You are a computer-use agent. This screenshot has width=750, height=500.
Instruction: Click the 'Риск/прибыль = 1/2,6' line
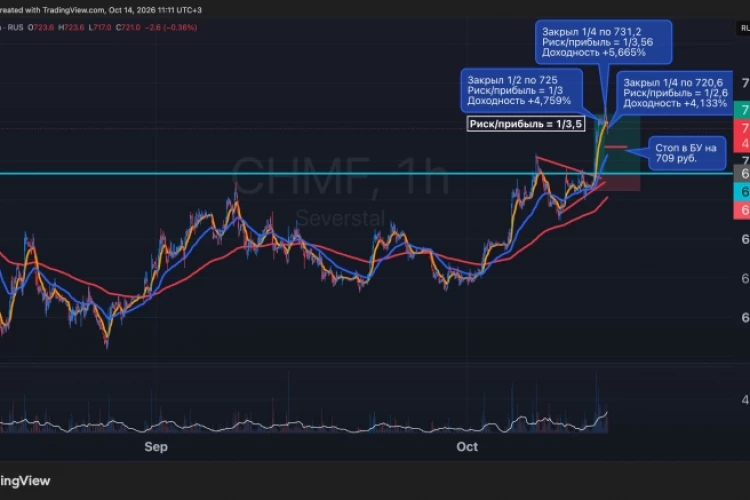click(x=675, y=93)
